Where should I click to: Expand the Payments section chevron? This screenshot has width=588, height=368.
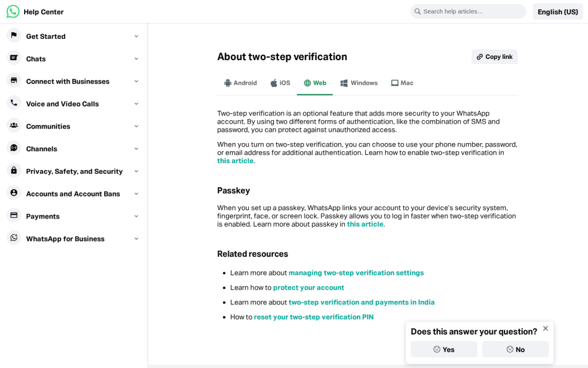pos(136,217)
